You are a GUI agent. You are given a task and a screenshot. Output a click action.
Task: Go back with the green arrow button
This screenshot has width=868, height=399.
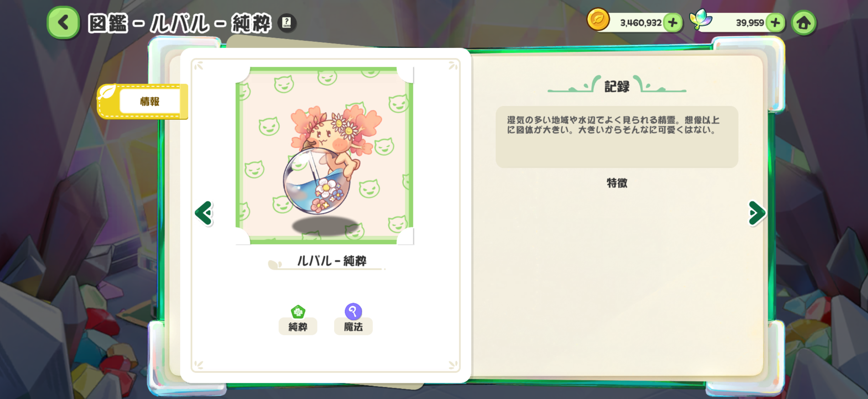pos(63,22)
